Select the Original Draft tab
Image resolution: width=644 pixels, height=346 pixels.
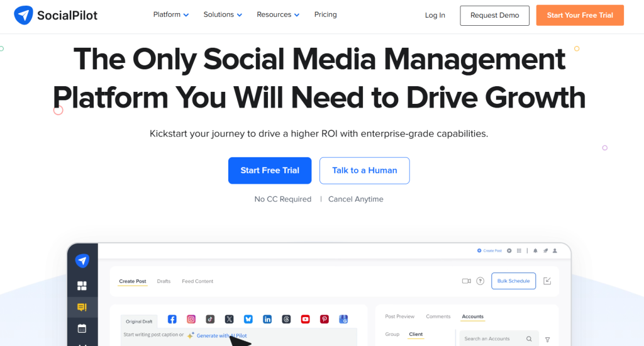139,321
